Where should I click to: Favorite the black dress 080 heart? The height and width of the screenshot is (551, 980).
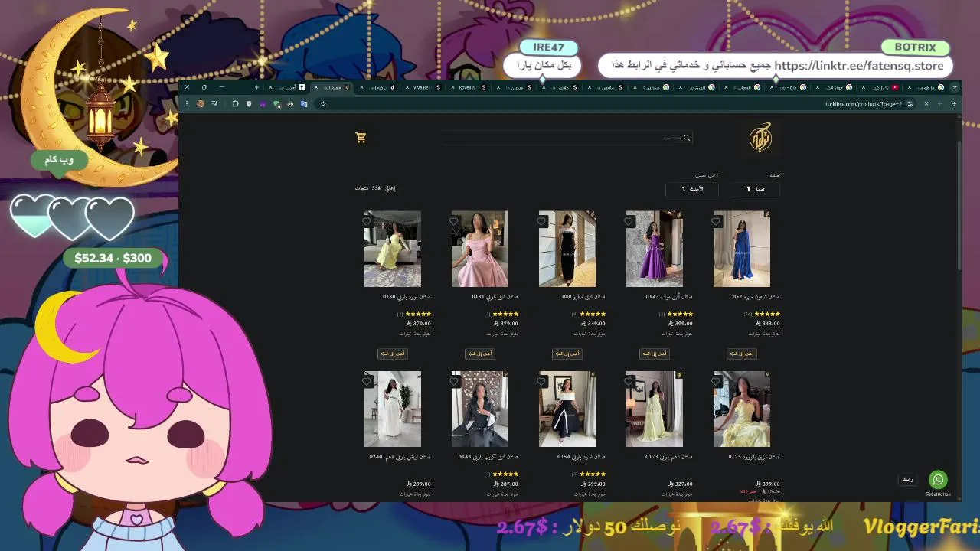click(541, 221)
